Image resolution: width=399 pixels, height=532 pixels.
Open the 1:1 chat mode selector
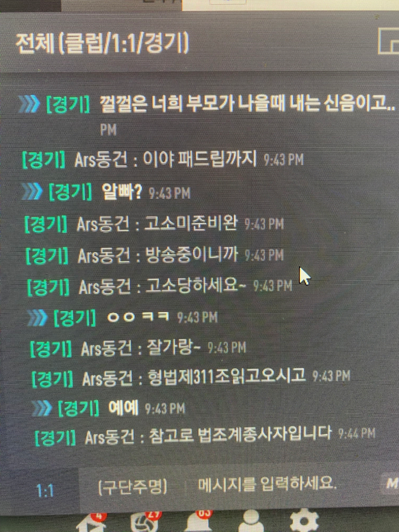pos(45,490)
